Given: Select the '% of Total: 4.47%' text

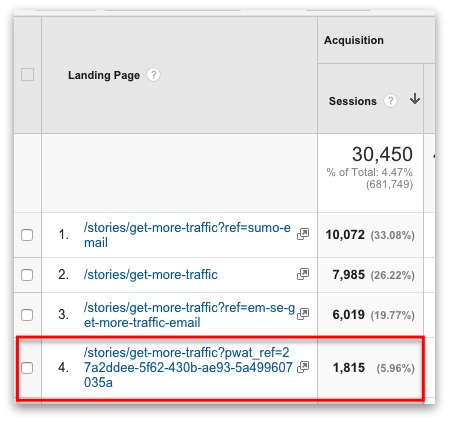Looking at the screenshot, I should coord(370,172).
